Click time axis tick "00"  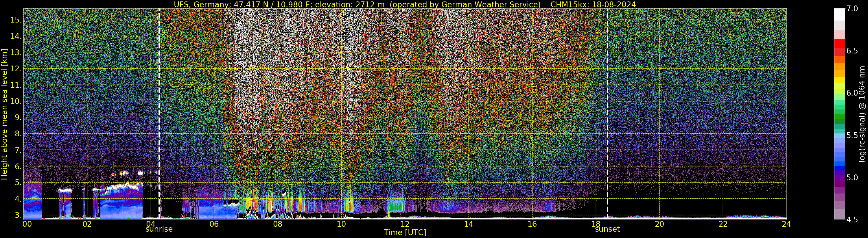tap(27, 224)
